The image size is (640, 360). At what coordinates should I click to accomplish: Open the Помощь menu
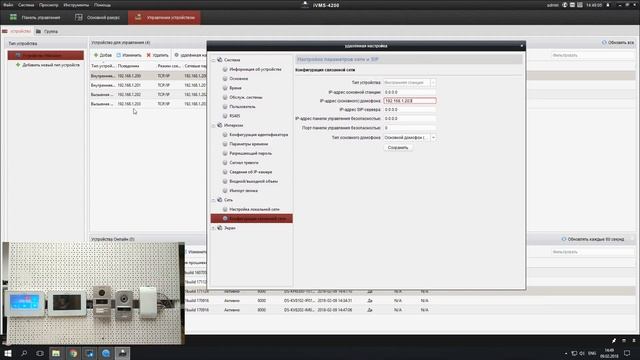click(x=102, y=5)
